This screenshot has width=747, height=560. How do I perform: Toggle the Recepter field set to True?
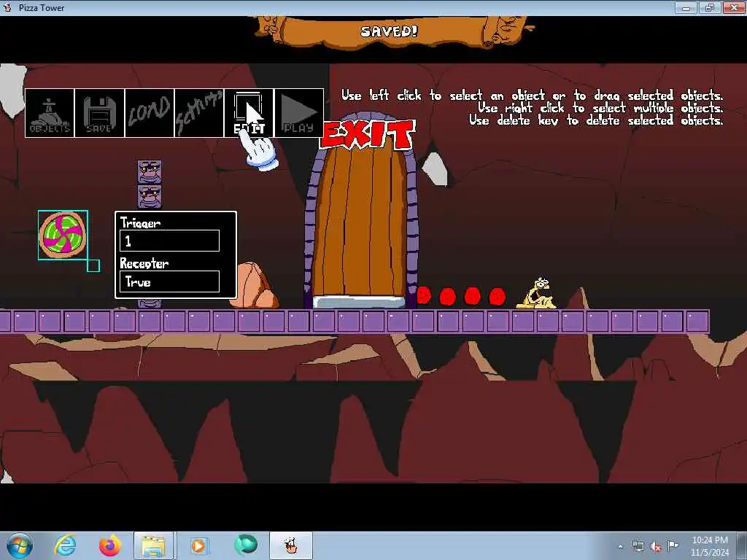(169, 282)
